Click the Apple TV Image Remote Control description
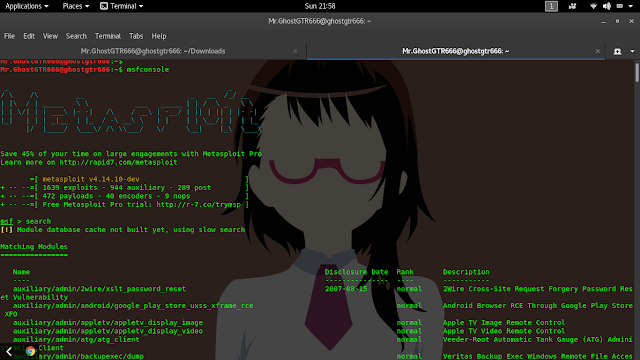This screenshot has height=360, width=640. pyautogui.click(x=504, y=322)
